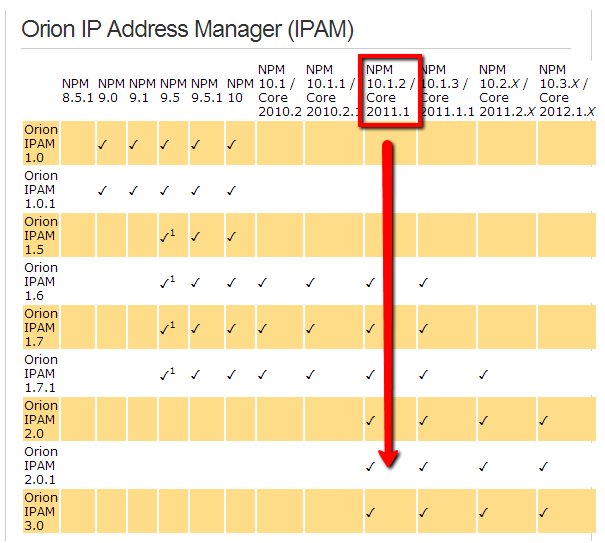Click IPAM 2.0.1 checkmark under NPM 10.2.X
Viewport: 605px width, 543px height.
[483, 467]
